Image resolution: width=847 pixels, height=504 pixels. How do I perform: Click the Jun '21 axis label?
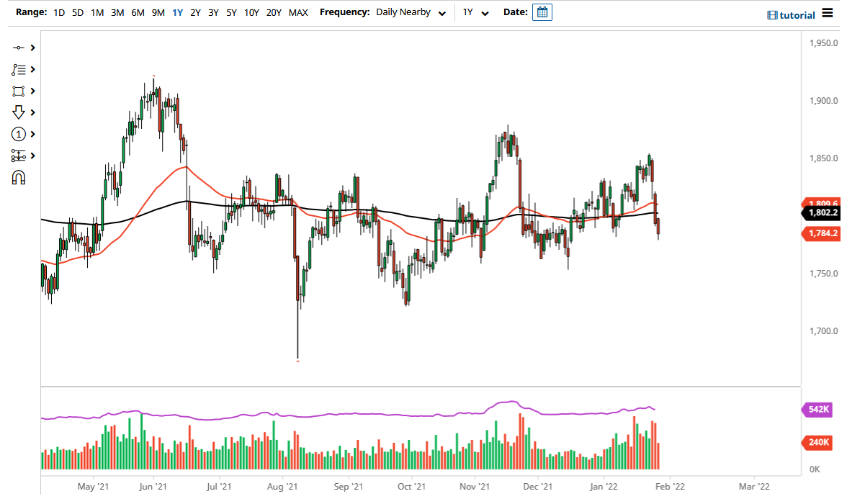[153, 486]
